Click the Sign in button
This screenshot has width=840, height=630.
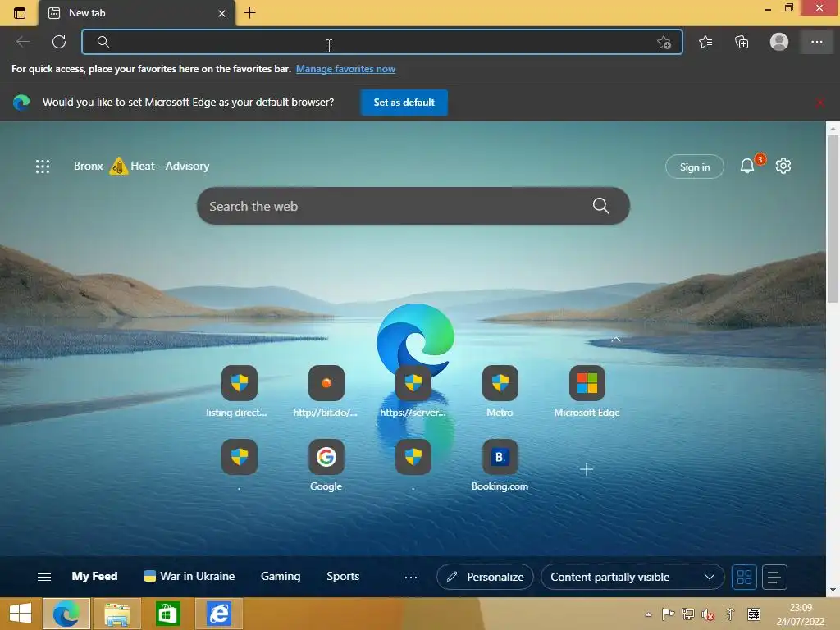694,167
